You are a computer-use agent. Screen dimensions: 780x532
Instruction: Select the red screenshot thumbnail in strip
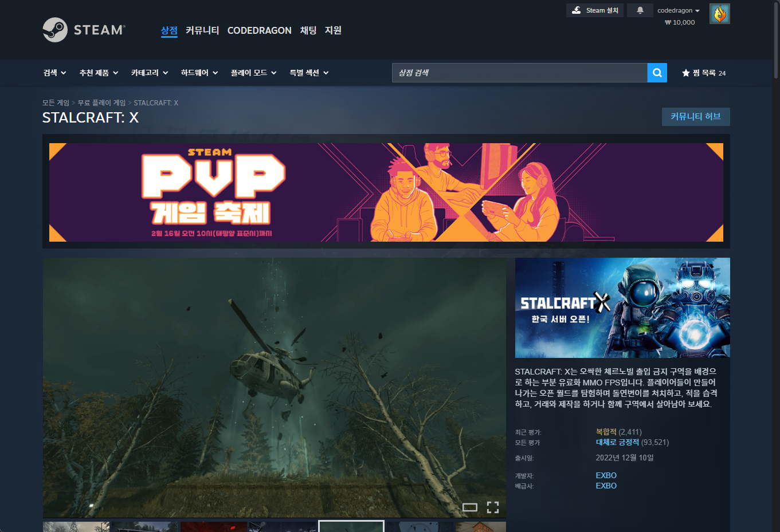pyautogui.click(x=214, y=526)
